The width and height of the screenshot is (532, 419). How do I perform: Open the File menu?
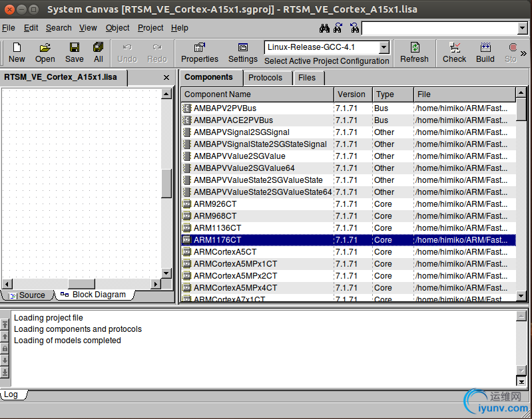coord(9,28)
